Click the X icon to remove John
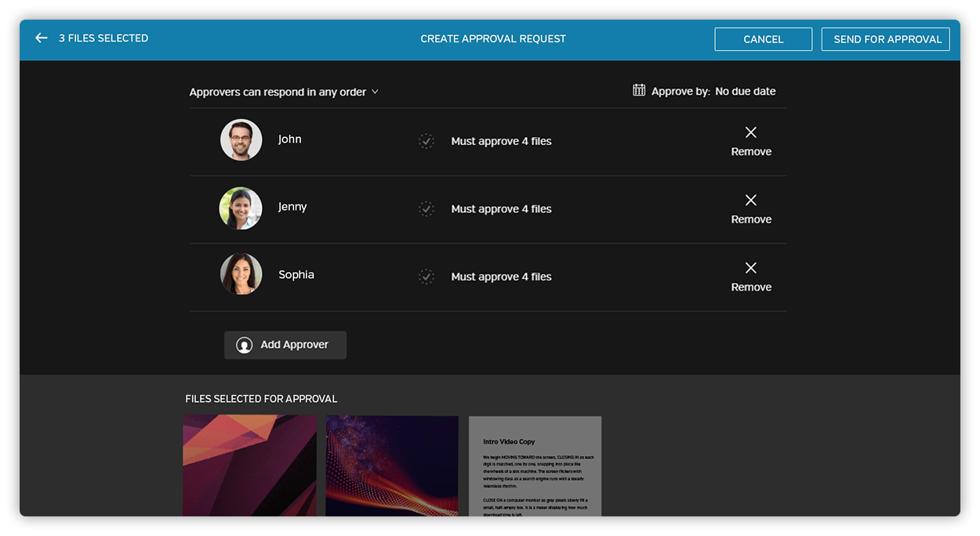Screen dimensions: 980x536 [x=750, y=132]
